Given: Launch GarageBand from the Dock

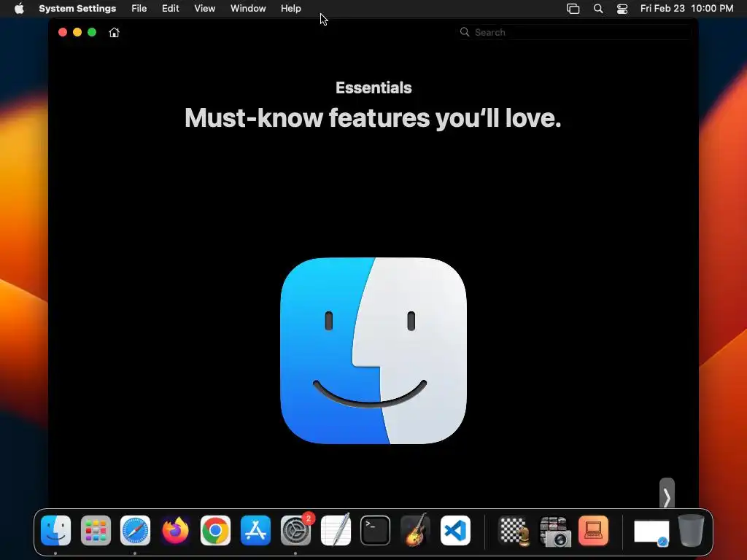Looking at the screenshot, I should click(415, 531).
